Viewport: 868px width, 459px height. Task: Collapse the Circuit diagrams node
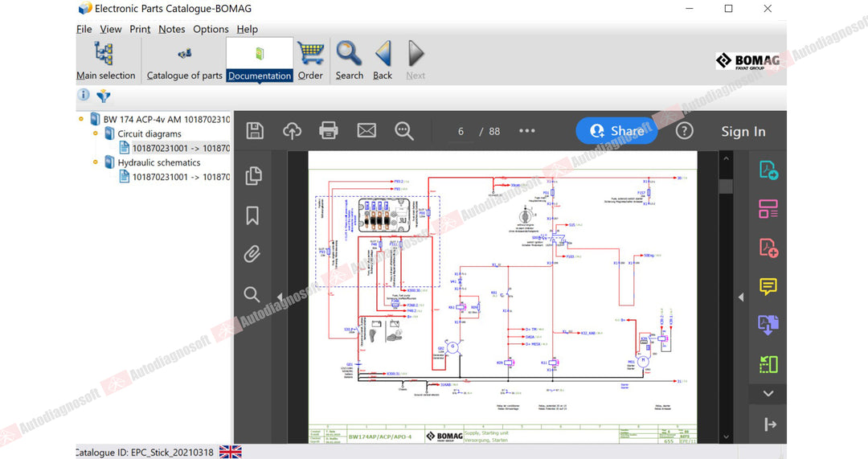95,133
